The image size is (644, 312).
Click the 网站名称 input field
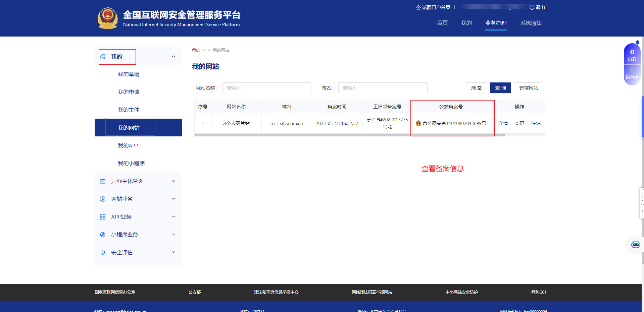(x=266, y=88)
